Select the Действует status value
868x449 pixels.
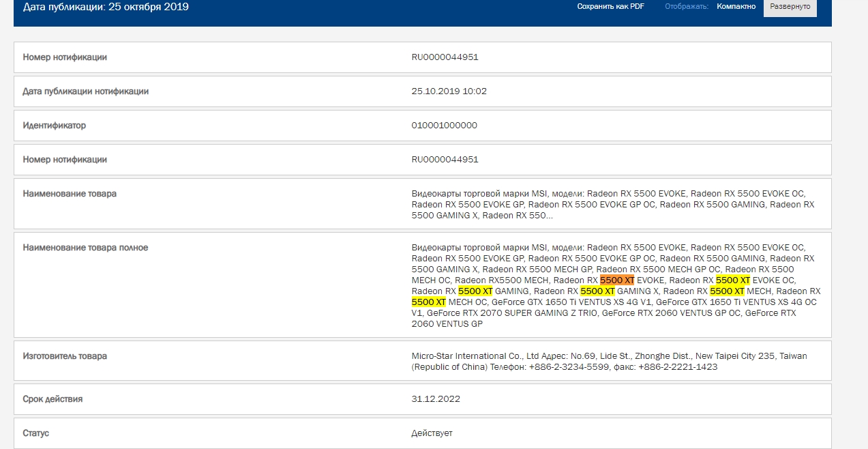coord(432,433)
